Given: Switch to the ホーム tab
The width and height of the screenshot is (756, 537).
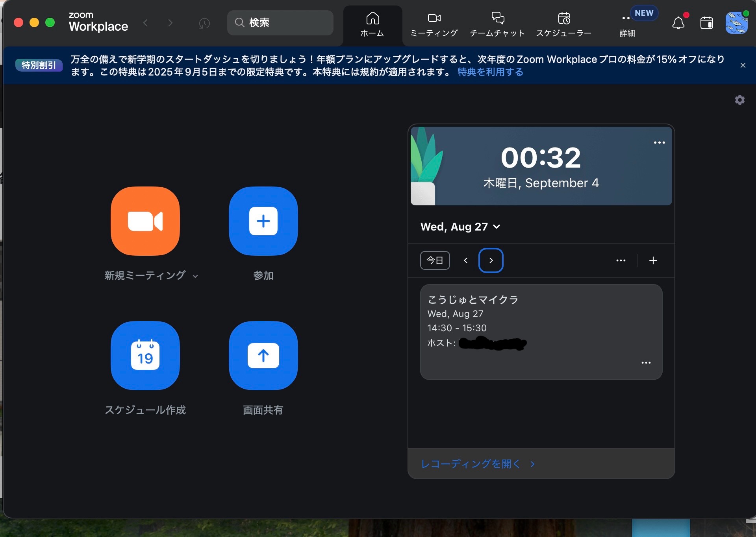Looking at the screenshot, I should point(372,25).
